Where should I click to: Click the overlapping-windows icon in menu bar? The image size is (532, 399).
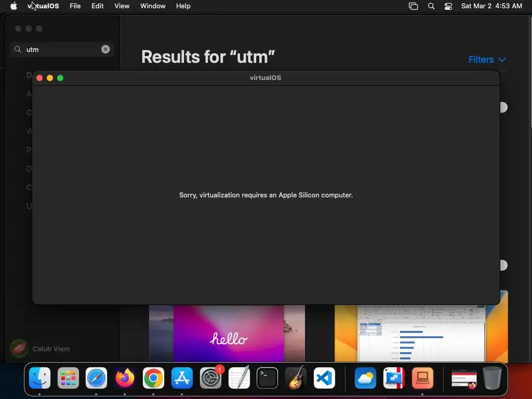(413, 6)
